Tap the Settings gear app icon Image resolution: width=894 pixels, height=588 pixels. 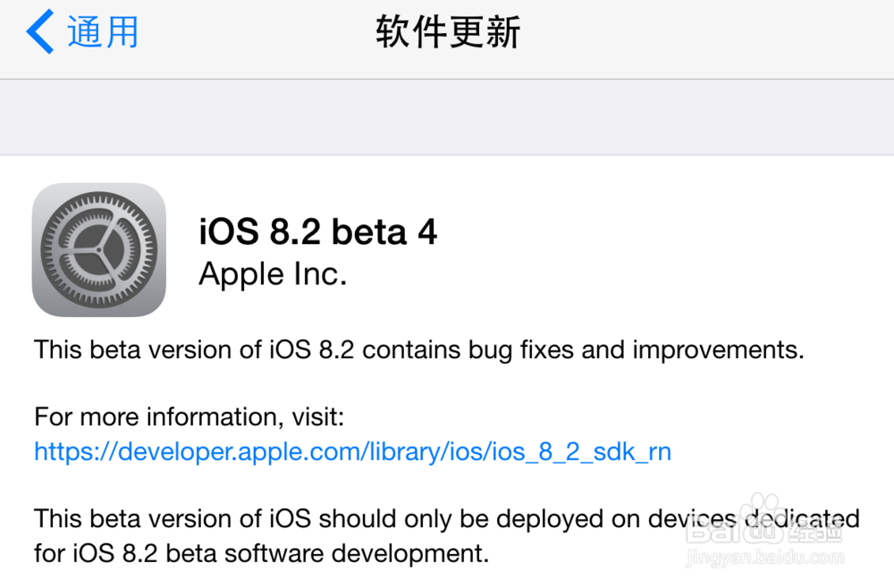(99, 249)
